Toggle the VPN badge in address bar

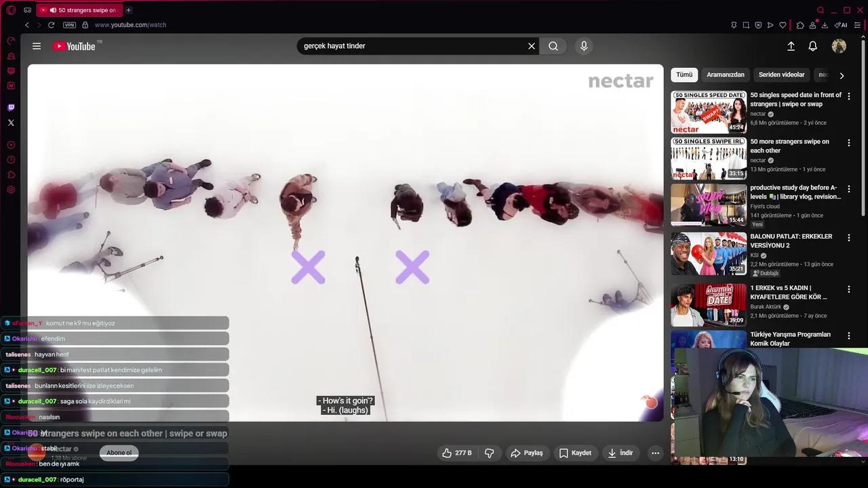click(69, 25)
